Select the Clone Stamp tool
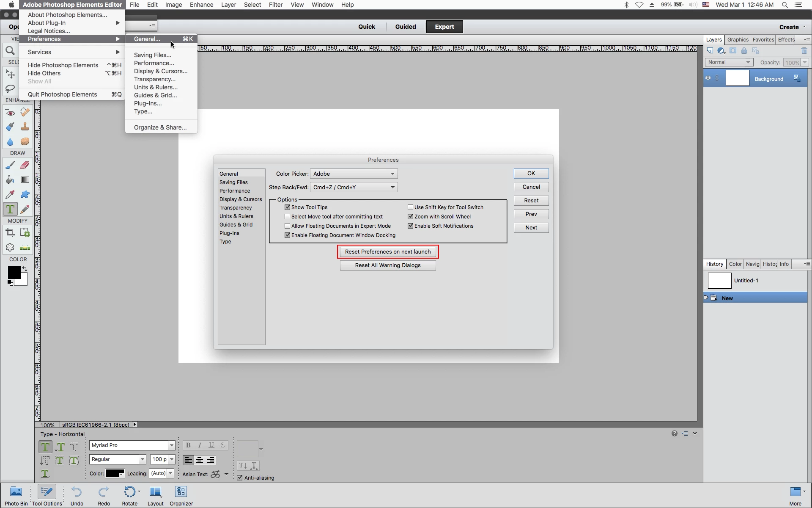Screen dimensions: 812x508 [x=25, y=127]
